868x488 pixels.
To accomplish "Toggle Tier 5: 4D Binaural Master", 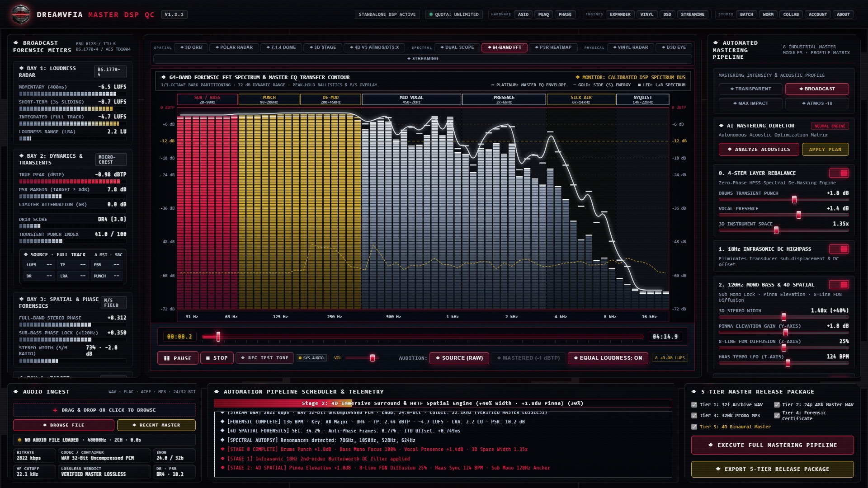I will 694,427.
